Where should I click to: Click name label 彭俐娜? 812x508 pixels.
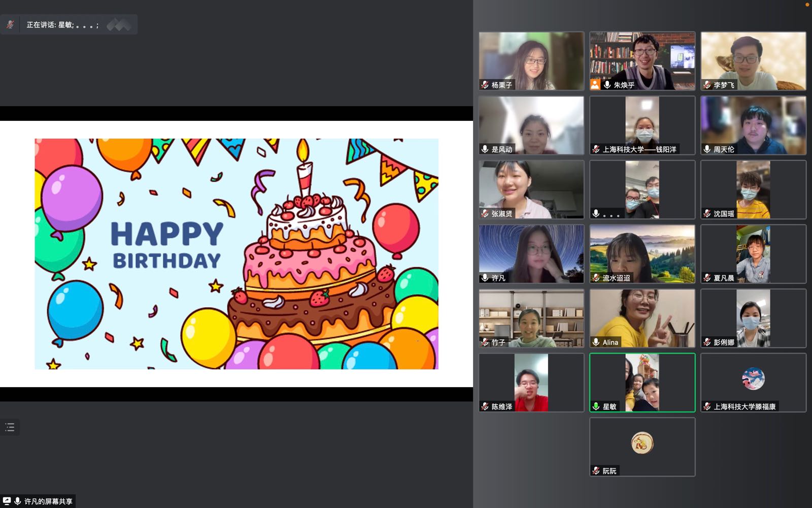pyautogui.click(x=724, y=343)
